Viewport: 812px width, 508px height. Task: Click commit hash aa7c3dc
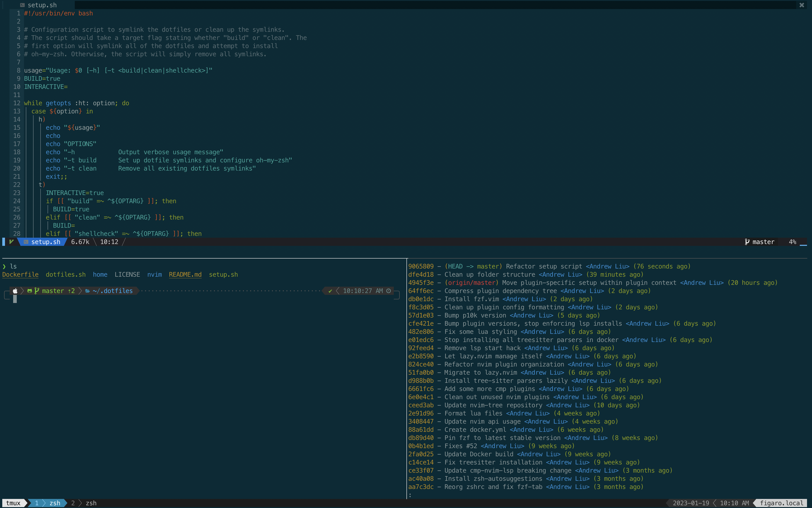point(421,487)
